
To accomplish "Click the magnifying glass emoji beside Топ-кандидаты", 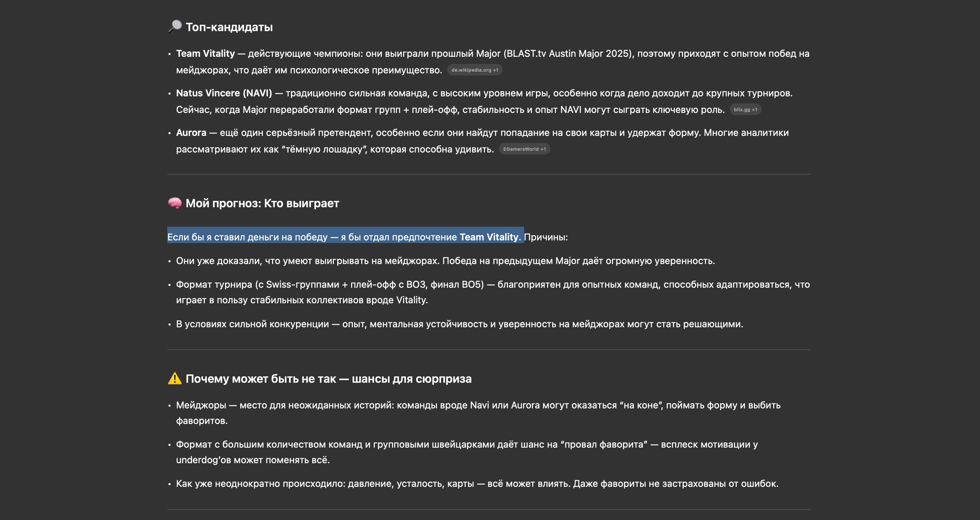I will 175,27.
